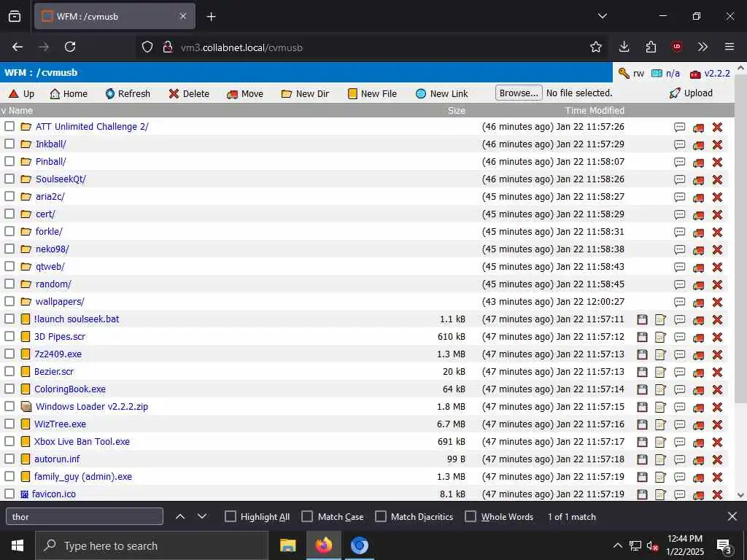This screenshot has width=747, height=560.
Task: Go to next find match
Action: tap(202, 516)
